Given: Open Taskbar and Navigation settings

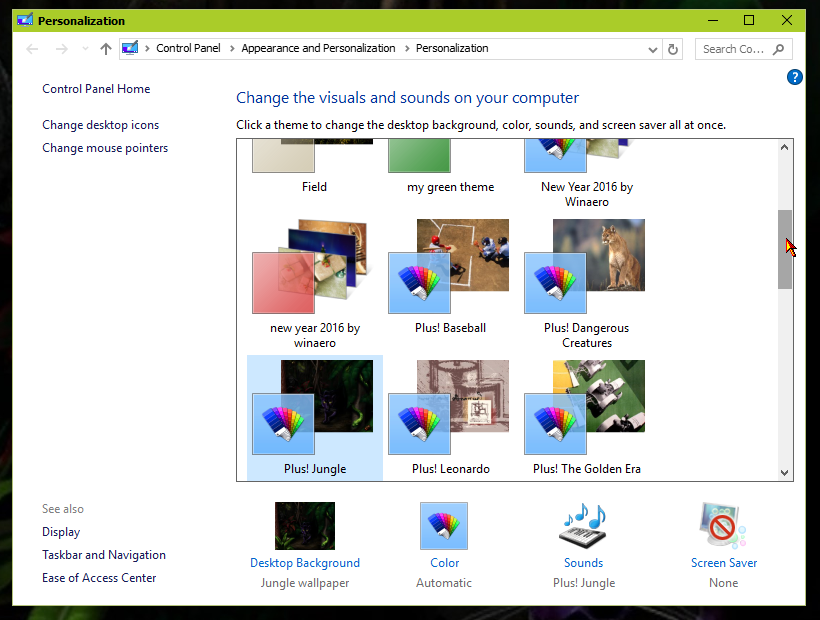Looking at the screenshot, I should tap(104, 554).
